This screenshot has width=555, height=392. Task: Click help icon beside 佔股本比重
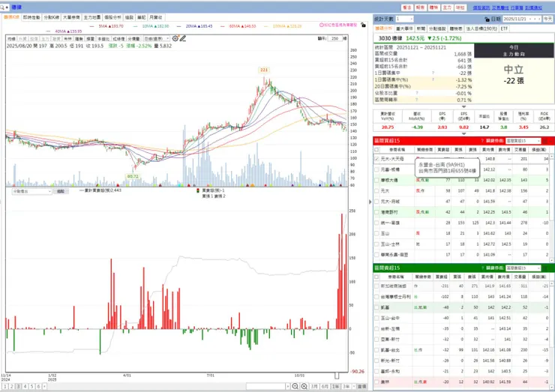coord(417,93)
